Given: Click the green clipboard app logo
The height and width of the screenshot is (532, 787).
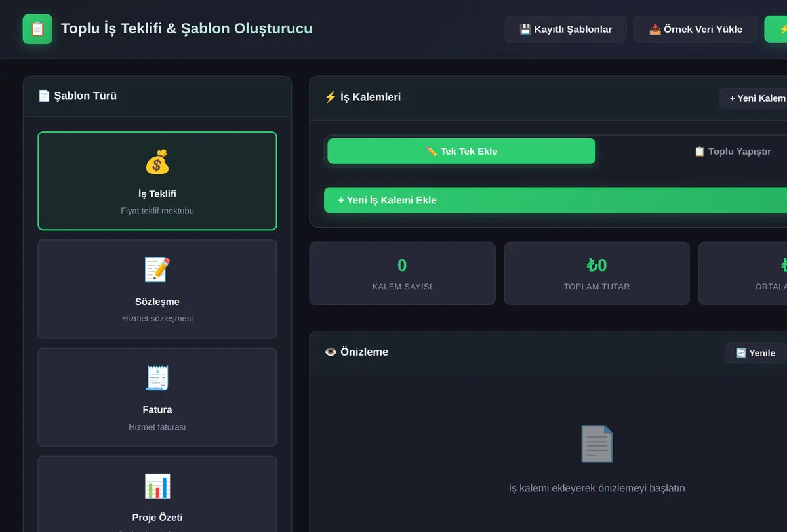Looking at the screenshot, I should (37, 29).
